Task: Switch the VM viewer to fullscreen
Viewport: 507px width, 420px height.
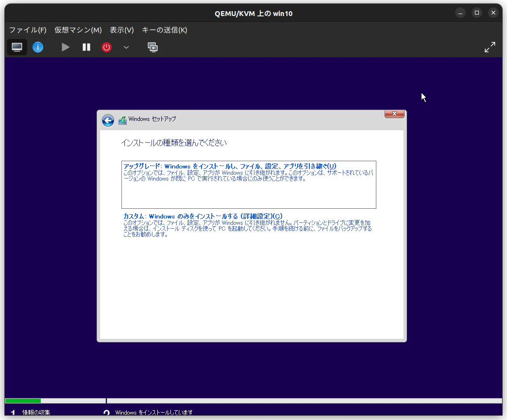Action: coord(490,47)
